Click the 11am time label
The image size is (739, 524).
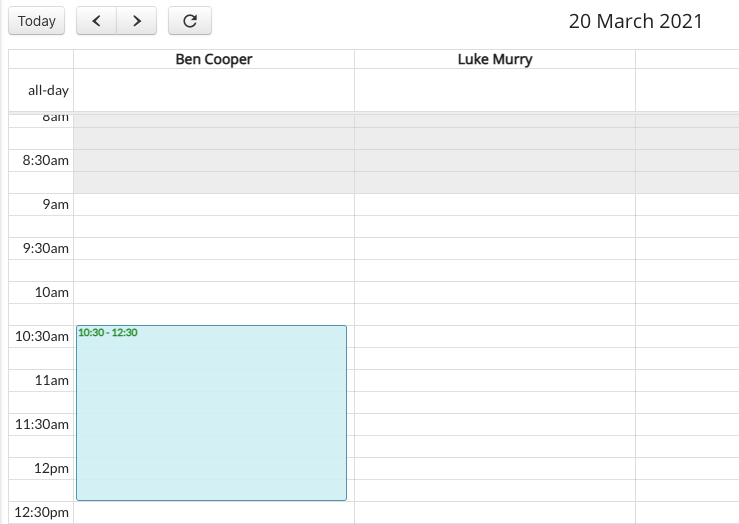(x=51, y=380)
